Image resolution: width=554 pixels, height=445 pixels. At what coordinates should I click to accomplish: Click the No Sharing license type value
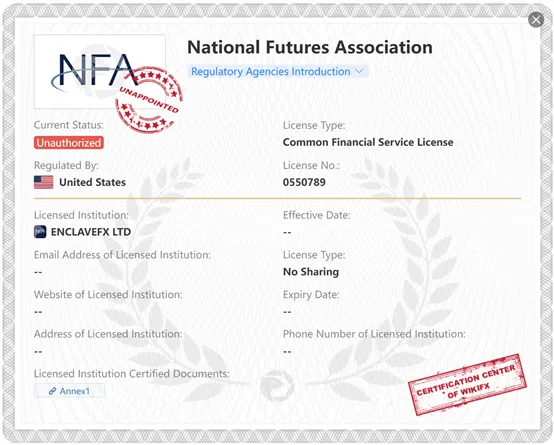(311, 271)
